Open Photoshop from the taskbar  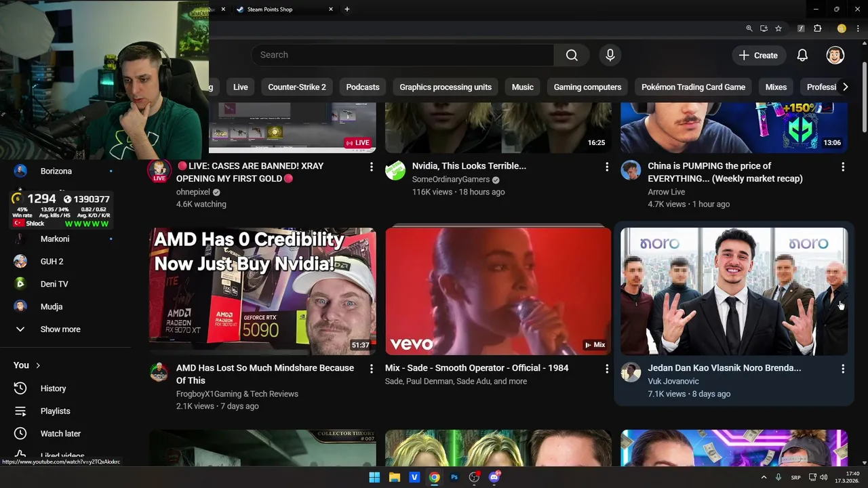(454, 477)
